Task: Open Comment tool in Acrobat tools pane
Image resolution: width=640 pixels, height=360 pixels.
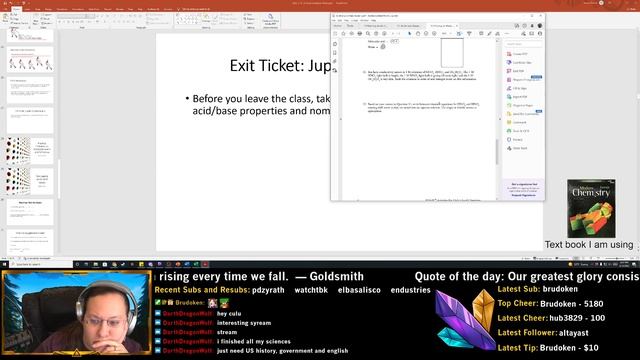Action: [517, 122]
